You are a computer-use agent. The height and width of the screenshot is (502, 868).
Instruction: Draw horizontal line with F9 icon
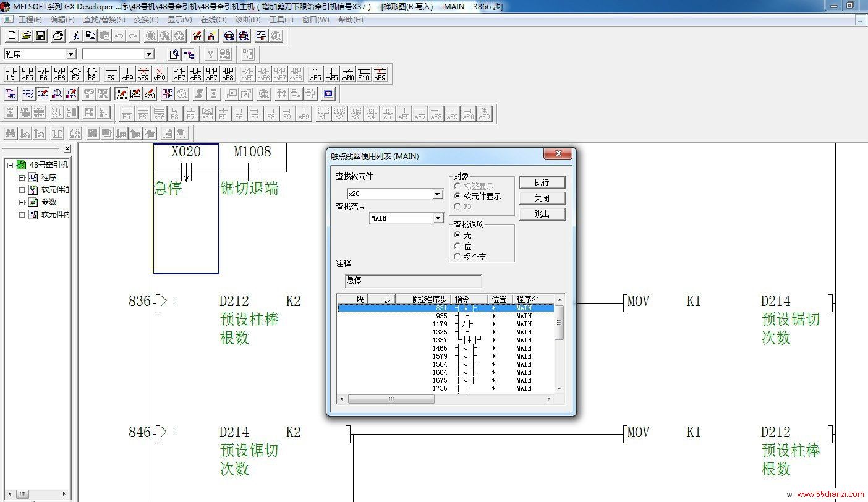(x=111, y=74)
